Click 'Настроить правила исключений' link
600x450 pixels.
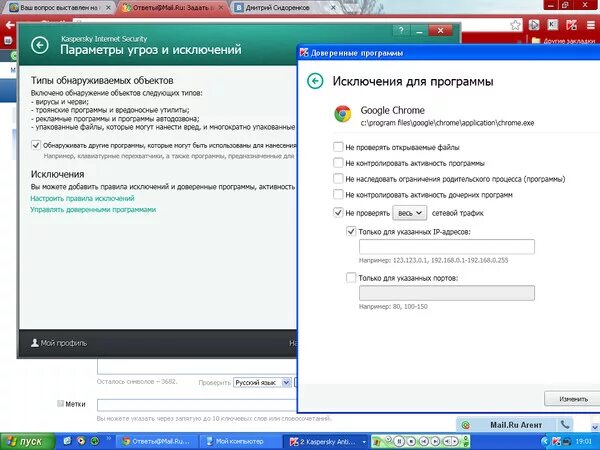click(82, 198)
